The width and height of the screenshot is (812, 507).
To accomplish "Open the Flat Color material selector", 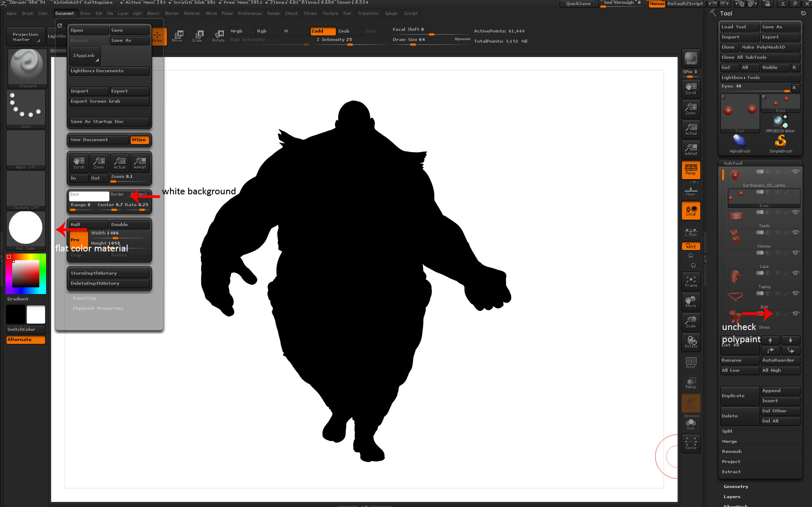I will tap(26, 230).
